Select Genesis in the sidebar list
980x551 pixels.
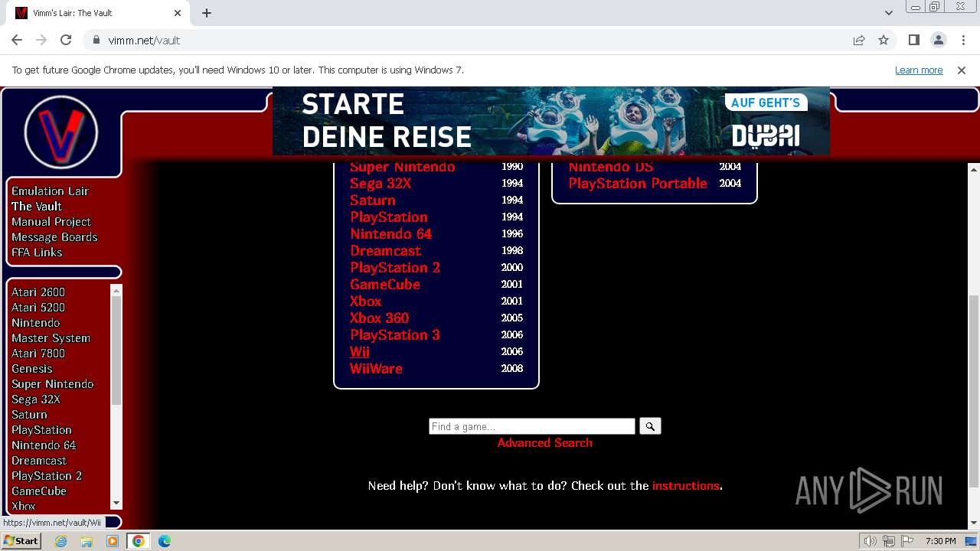coord(32,368)
